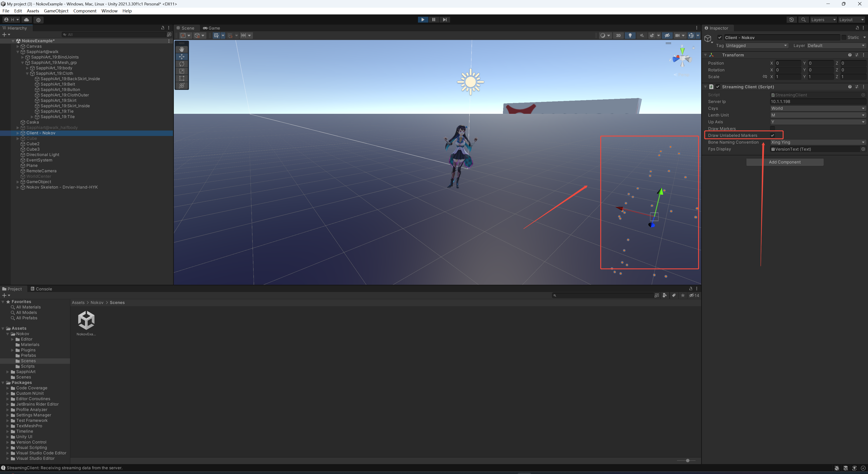
Task: Select the Rotate tool in scene toolbar
Action: click(x=182, y=64)
